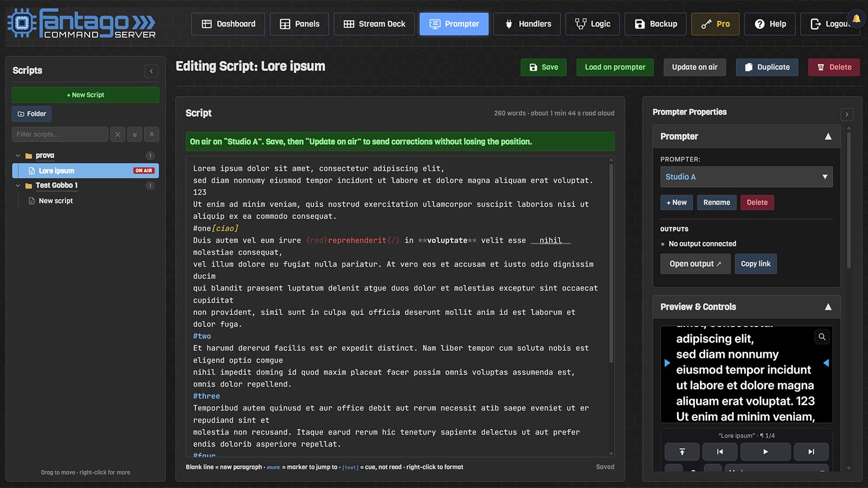Add a new Folder
Viewport: 868px width, 488px height.
pyautogui.click(x=31, y=114)
